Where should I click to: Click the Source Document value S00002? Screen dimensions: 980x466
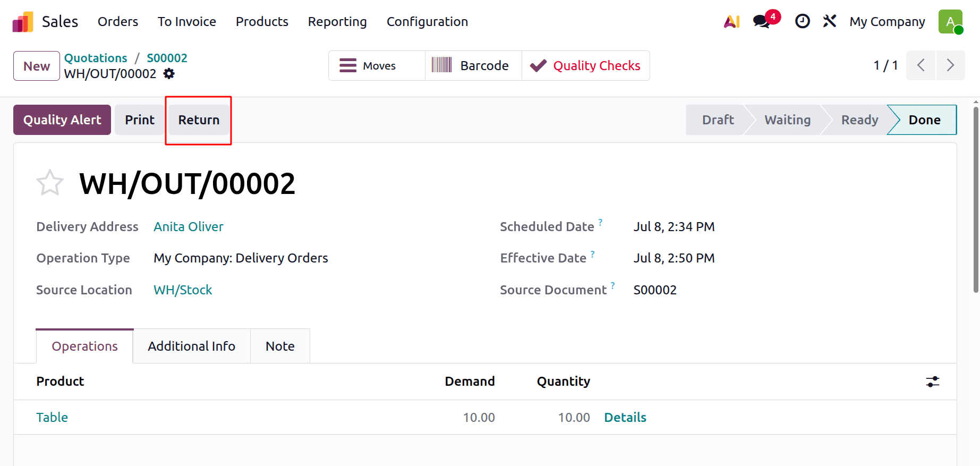click(x=655, y=290)
